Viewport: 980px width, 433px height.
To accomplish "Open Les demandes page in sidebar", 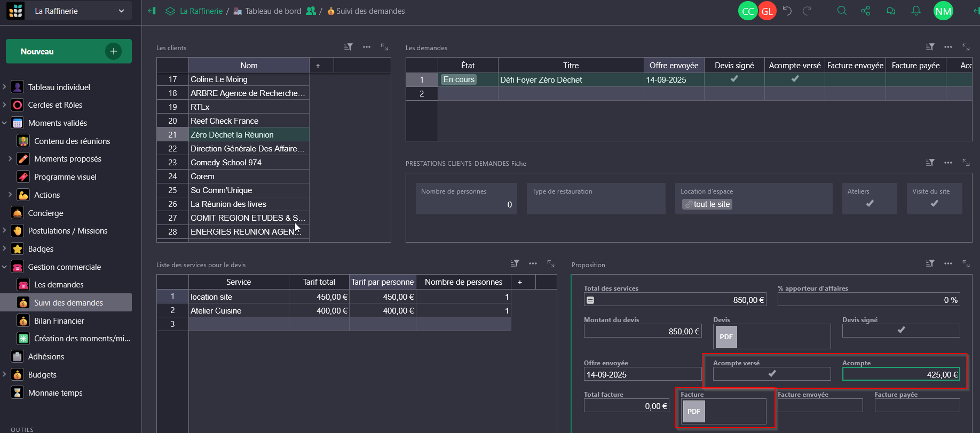I will pyautogui.click(x=59, y=285).
